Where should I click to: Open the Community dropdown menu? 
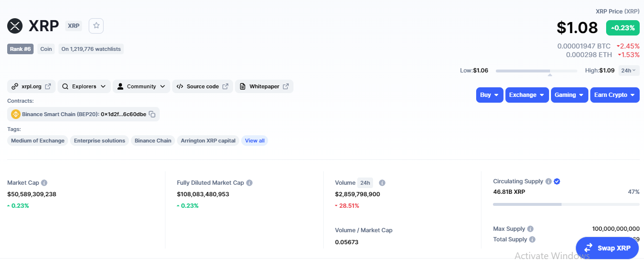coord(141,86)
